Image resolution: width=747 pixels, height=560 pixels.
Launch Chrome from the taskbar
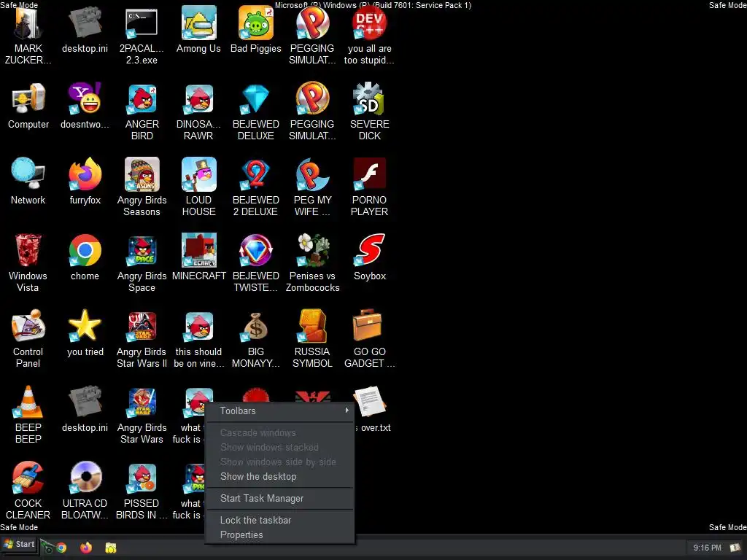[x=61, y=548]
